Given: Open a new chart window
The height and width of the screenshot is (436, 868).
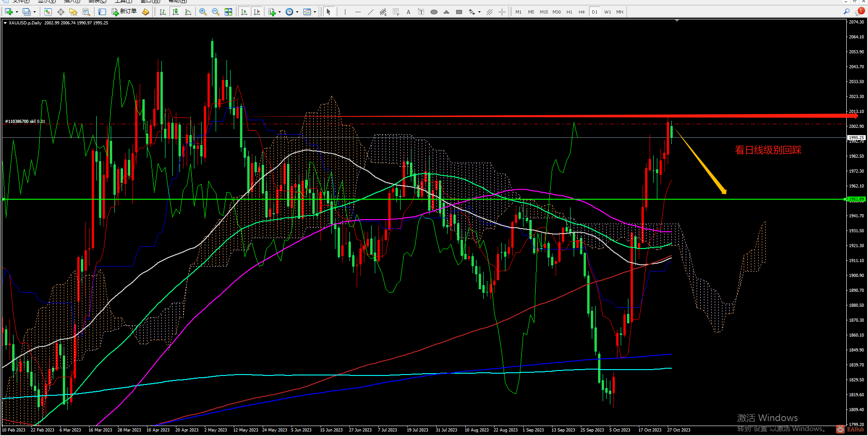Looking at the screenshot, I should tap(9, 12).
